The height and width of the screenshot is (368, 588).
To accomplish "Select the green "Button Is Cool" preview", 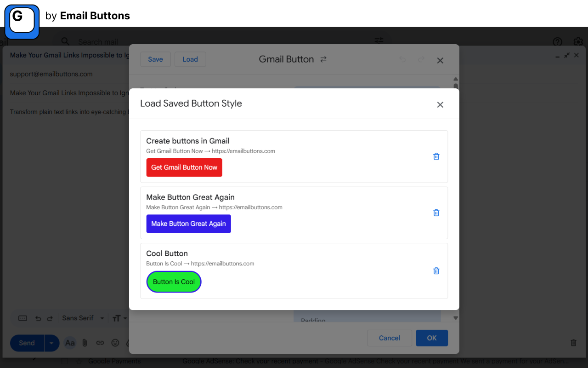I will point(174,282).
